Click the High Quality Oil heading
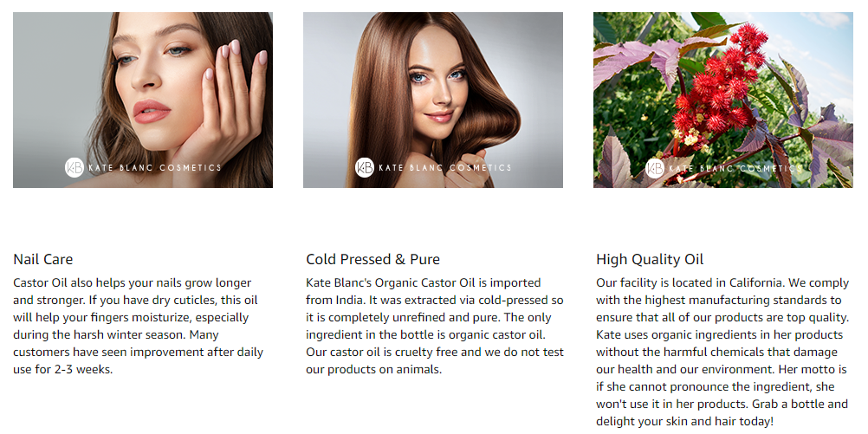The image size is (868, 434). pos(650,259)
